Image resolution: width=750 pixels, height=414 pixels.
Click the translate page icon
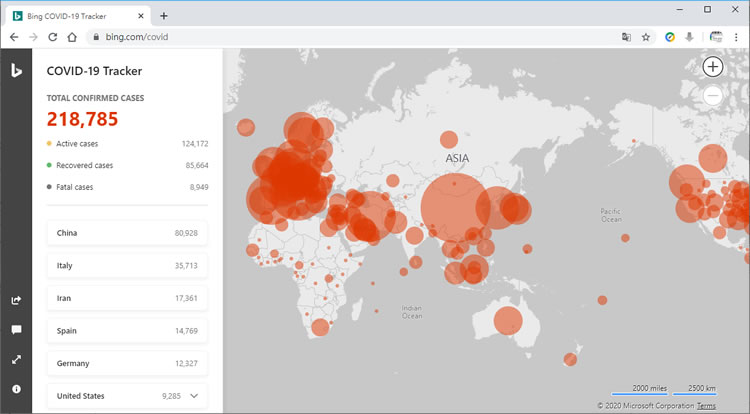tap(626, 37)
